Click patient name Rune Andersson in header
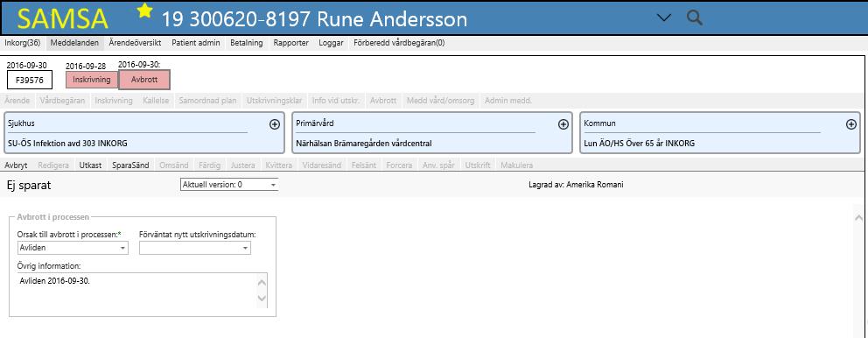The width and height of the screenshot is (868, 338). point(392,19)
